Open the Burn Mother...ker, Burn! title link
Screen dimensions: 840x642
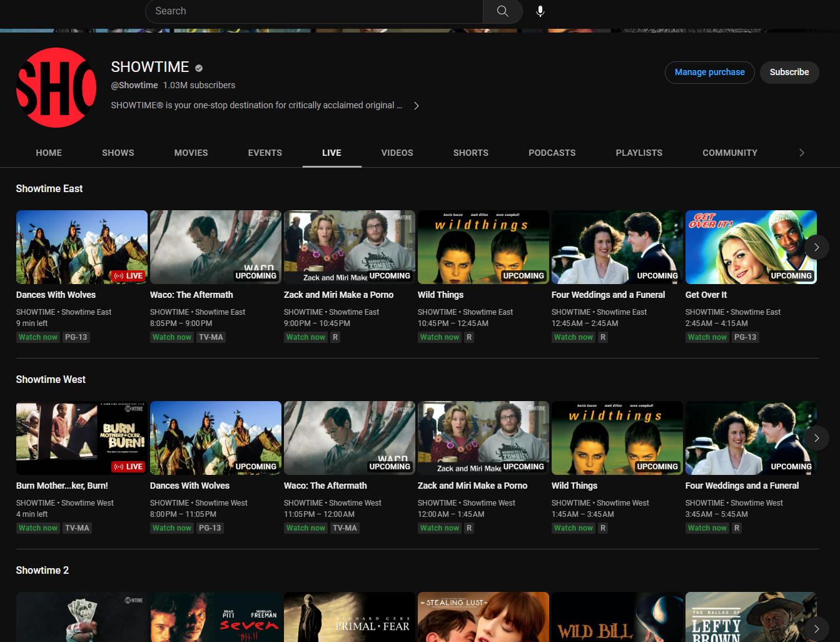pos(62,486)
